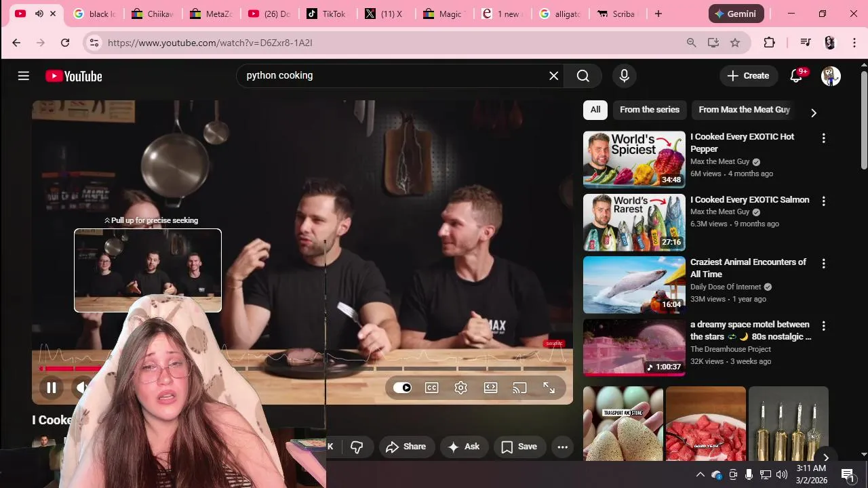Open more actions ellipsis below video
The height and width of the screenshot is (488, 868).
[x=562, y=447]
